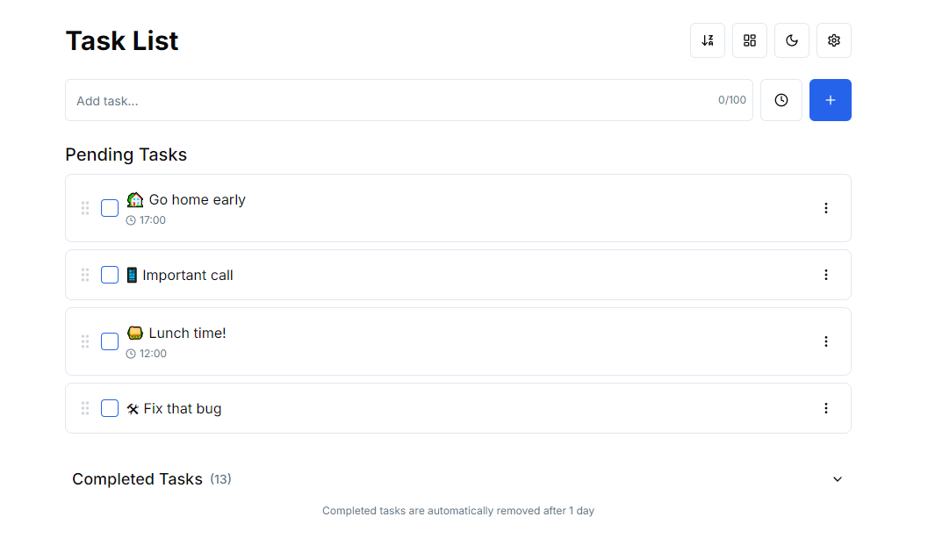Open the Completed Tasks list header

[x=138, y=479]
